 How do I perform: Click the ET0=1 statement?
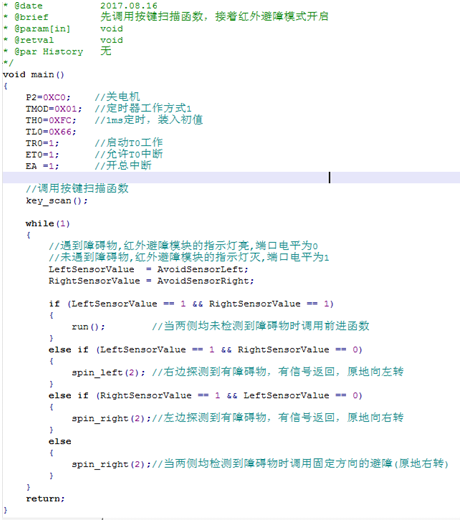pyautogui.click(x=42, y=155)
